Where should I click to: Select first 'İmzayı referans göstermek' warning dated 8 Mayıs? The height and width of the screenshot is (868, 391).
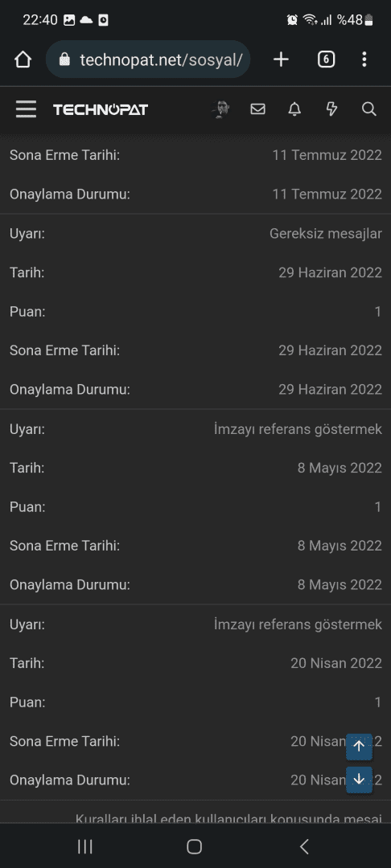point(298,429)
